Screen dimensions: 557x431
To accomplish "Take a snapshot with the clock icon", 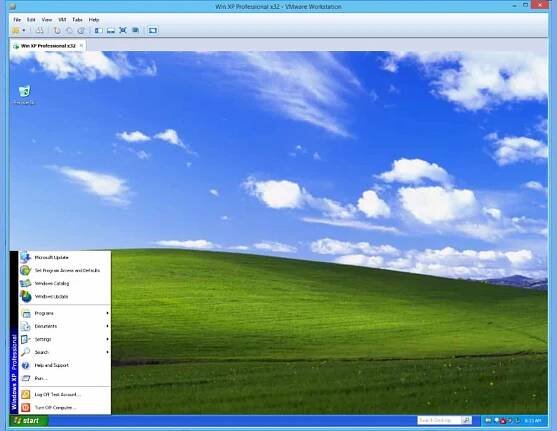I will click(57, 31).
